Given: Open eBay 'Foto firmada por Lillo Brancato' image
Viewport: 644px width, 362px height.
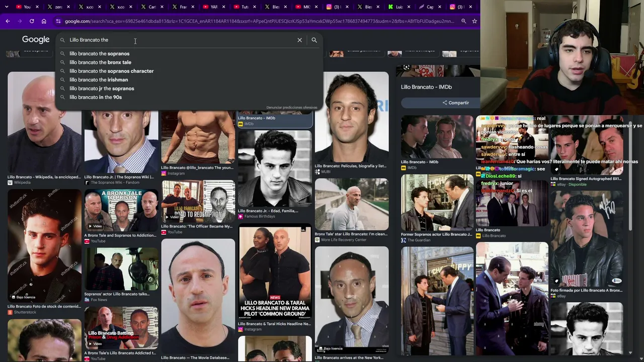Looking at the screenshot, I should (x=587, y=239).
